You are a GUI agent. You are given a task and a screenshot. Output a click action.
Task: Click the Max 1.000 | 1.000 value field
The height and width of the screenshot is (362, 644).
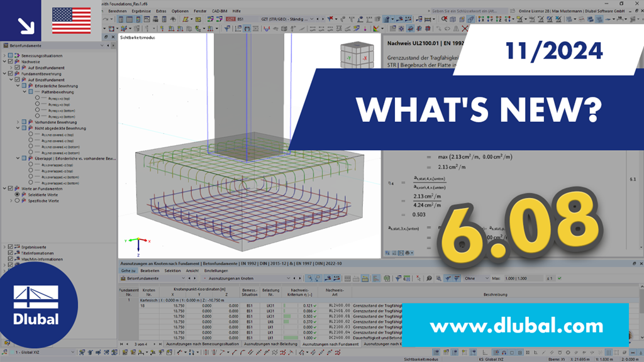(x=523, y=278)
